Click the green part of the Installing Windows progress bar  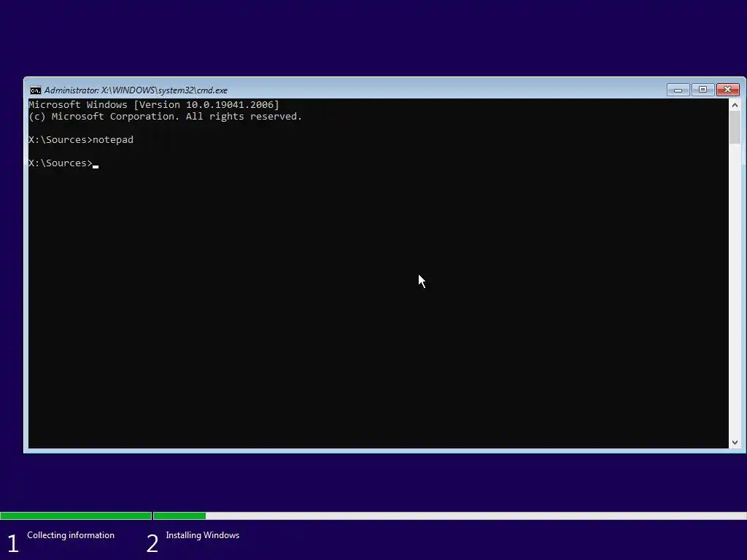click(x=179, y=516)
